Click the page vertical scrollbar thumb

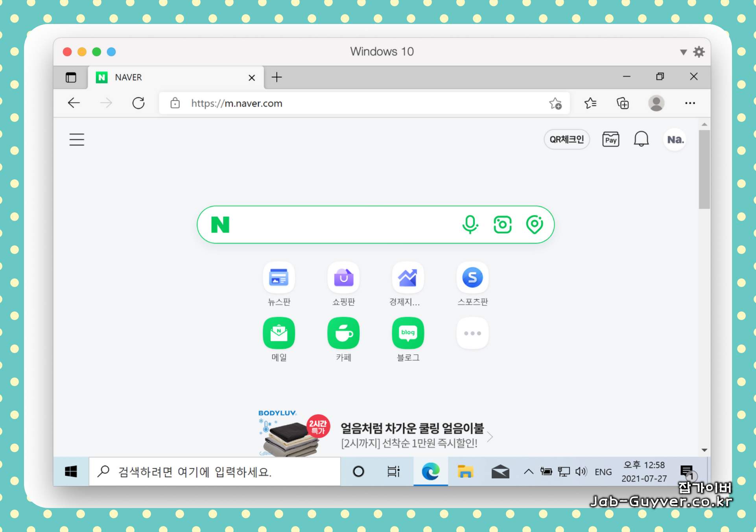tap(704, 169)
